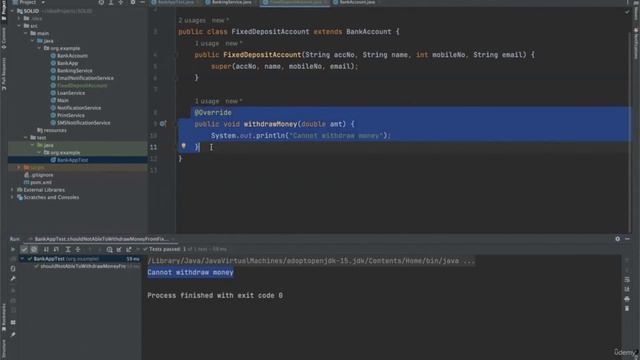Hide the Run tool window
Image resolution: width=640 pixels, height=360 pixels.
(627, 239)
